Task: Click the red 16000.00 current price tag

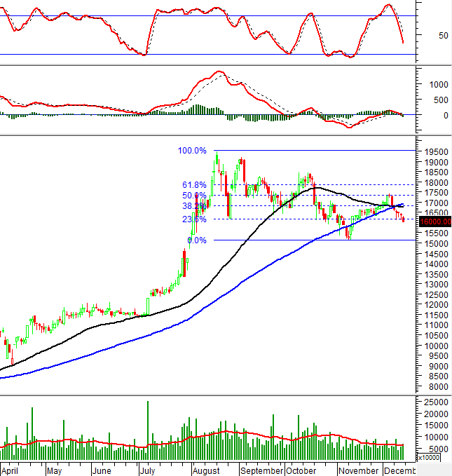Action: [434, 222]
